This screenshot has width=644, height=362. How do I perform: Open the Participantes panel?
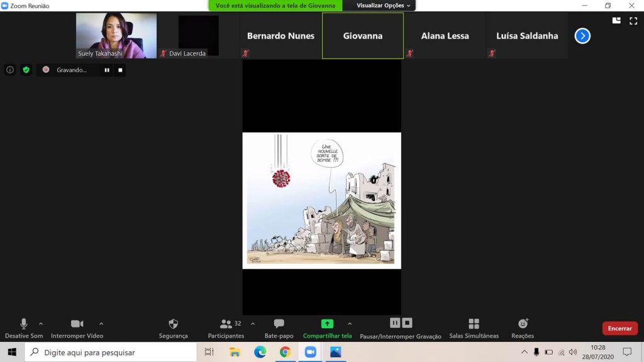[226, 328]
